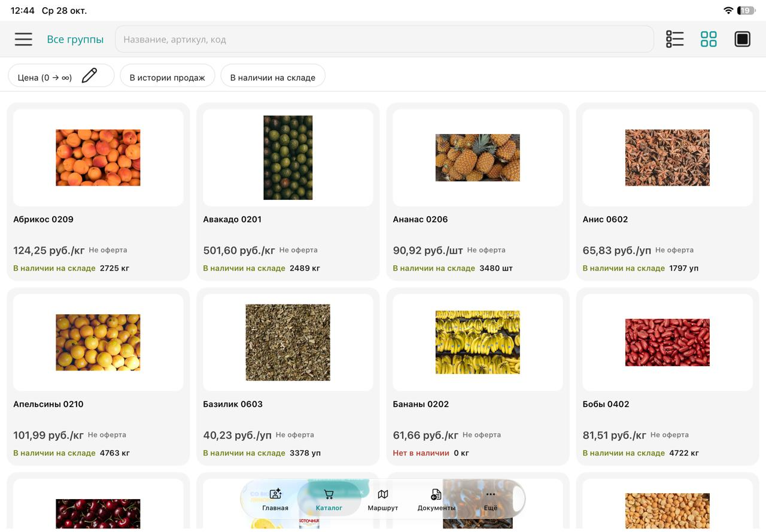766x532 pixels.
Task: Click the stock amount 4722 кг
Action: coord(684,453)
